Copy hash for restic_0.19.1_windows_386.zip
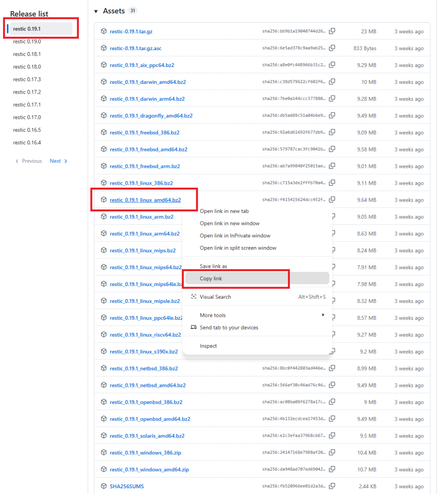Screen dimensions: 448x494 pyautogui.click(x=332, y=453)
